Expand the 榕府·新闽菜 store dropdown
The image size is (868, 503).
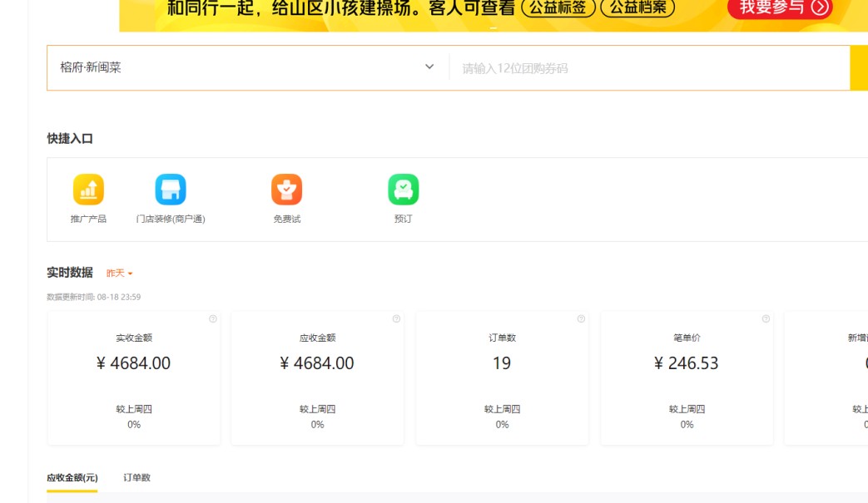(x=241, y=67)
